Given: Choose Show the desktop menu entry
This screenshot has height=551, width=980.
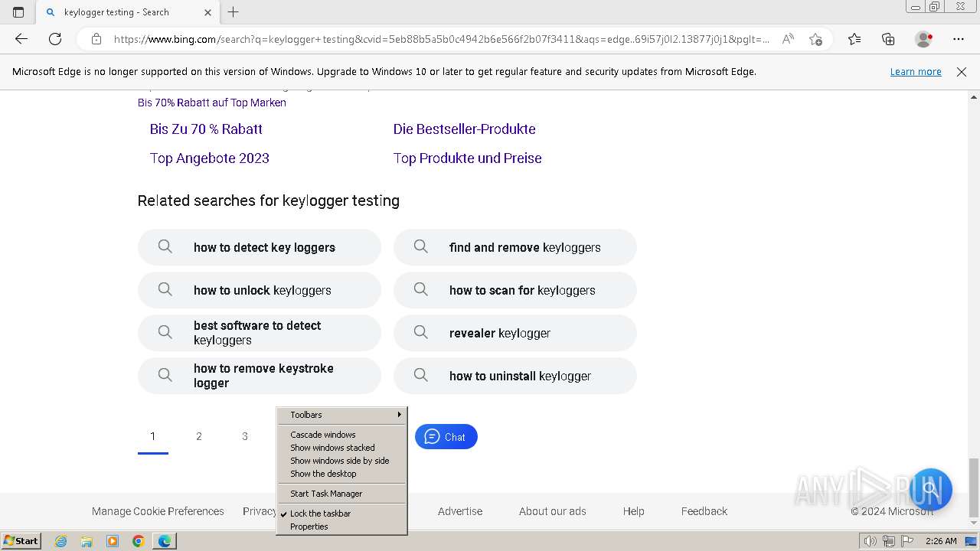Looking at the screenshot, I should click(x=341, y=474).
